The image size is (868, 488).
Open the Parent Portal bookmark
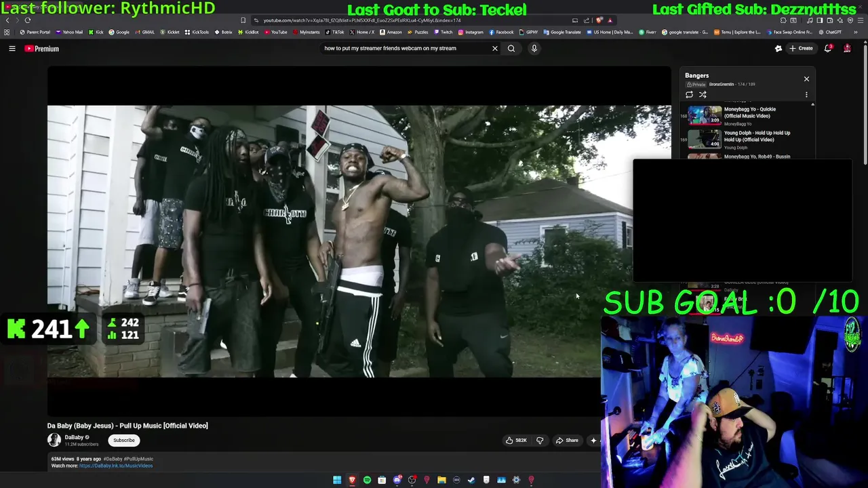pos(35,32)
